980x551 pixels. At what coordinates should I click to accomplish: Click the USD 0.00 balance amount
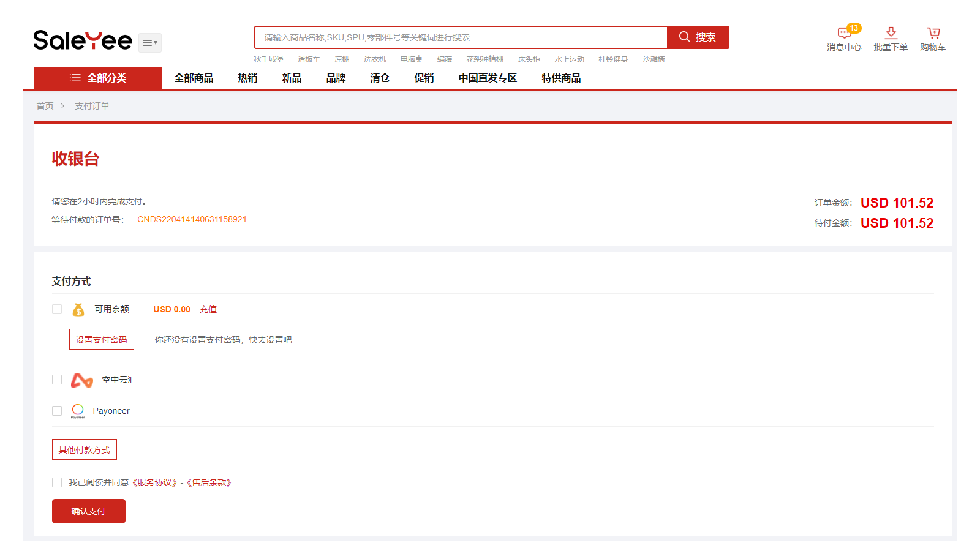click(171, 309)
